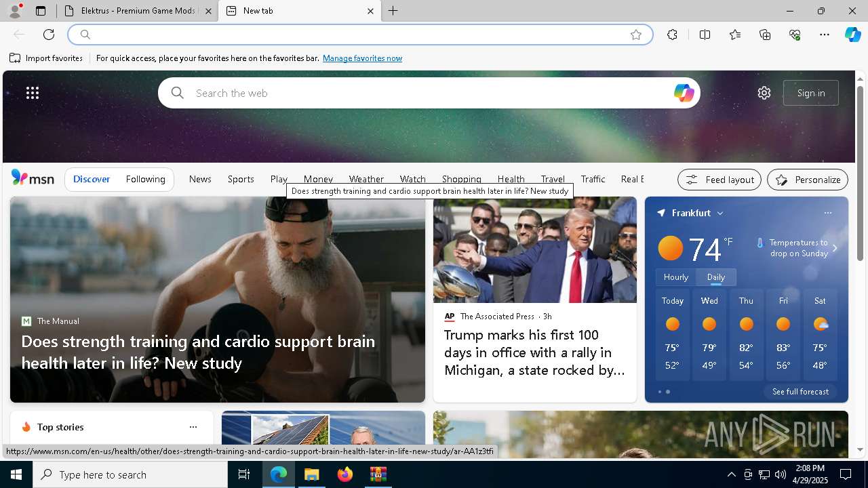Open Task View in the taskbar
The height and width of the screenshot is (488, 868).
(244, 474)
